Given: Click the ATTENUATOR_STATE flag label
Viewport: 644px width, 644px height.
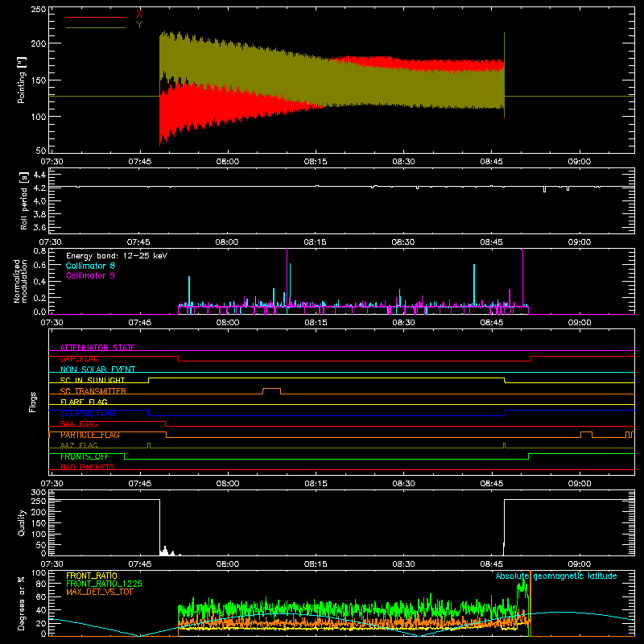Looking at the screenshot, I should pyautogui.click(x=97, y=348).
